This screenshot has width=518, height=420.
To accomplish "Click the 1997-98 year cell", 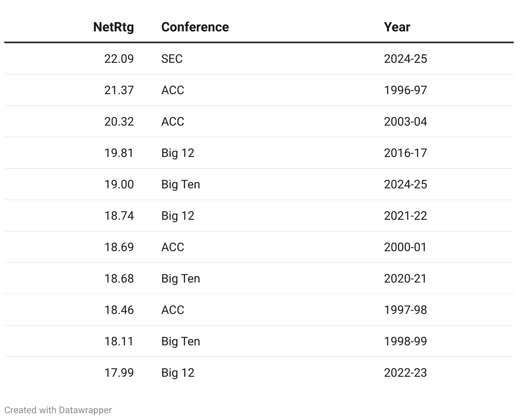I will tap(405, 310).
